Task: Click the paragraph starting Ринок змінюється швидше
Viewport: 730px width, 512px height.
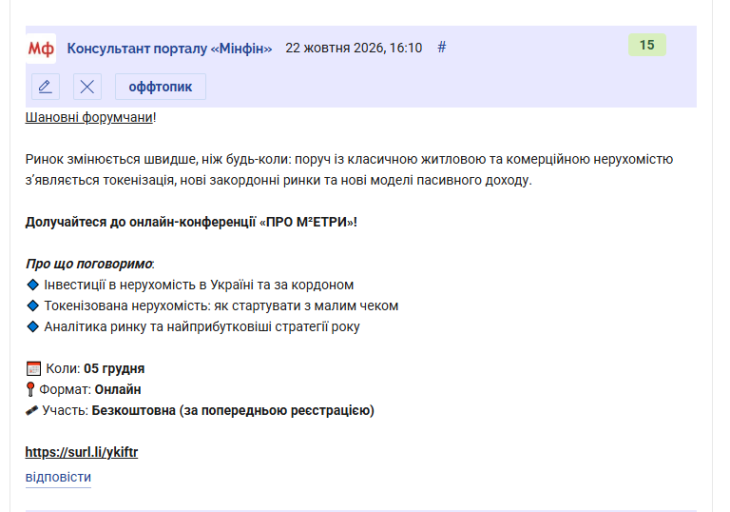Action: [349, 169]
